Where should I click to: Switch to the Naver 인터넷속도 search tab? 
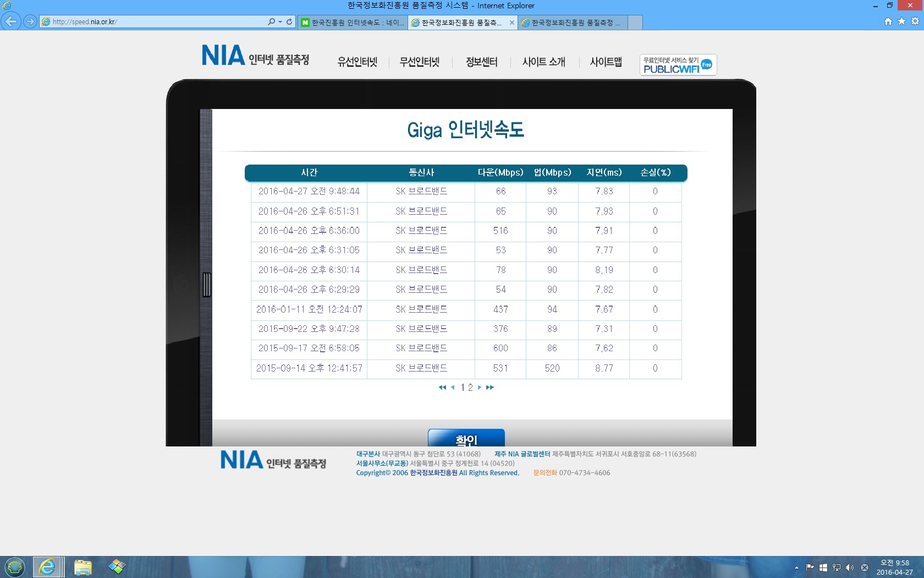(x=352, y=23)
